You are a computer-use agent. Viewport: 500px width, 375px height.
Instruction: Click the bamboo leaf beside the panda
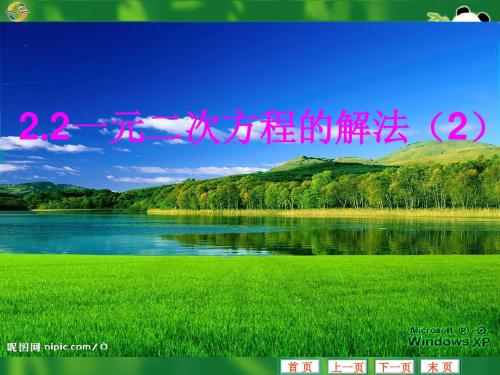click(439, 17)
